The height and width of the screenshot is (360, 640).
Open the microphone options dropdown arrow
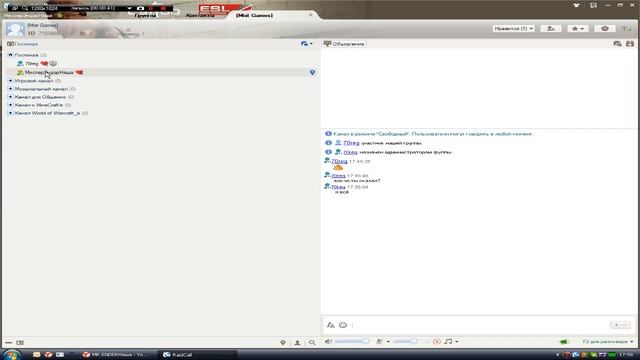tap(388, 342)
